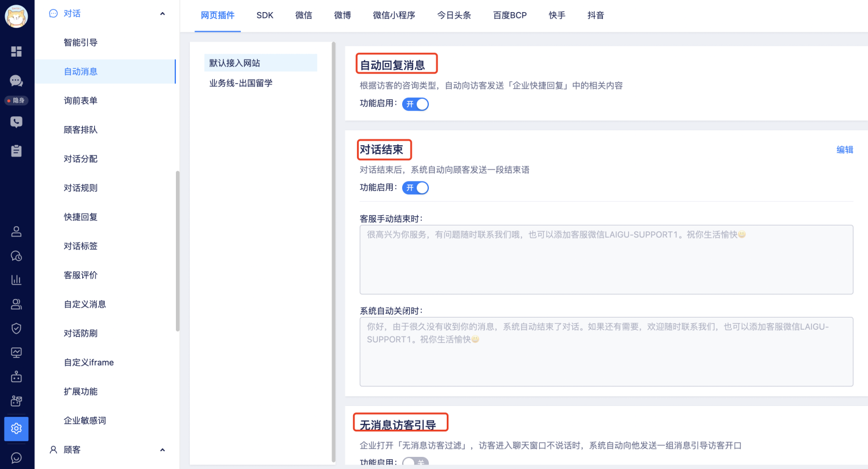Switch to the 抖音 tab

596,16
